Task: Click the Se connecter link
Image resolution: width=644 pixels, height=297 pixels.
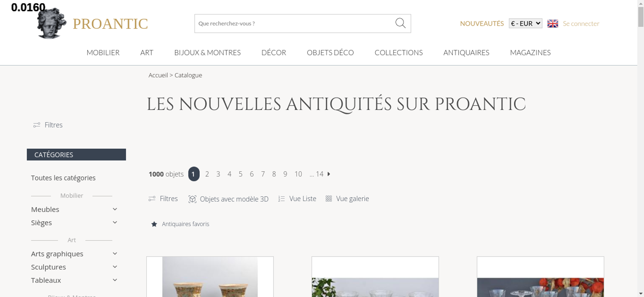Action: tap(581, 23)
